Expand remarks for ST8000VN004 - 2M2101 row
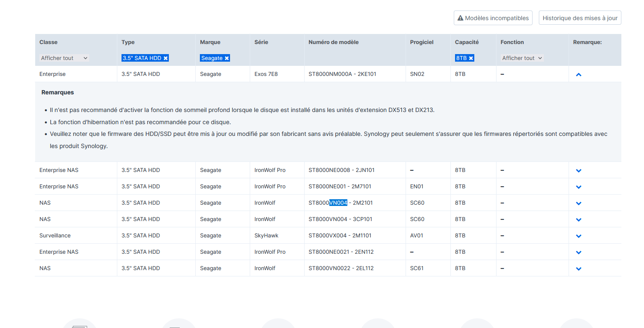 579,203
